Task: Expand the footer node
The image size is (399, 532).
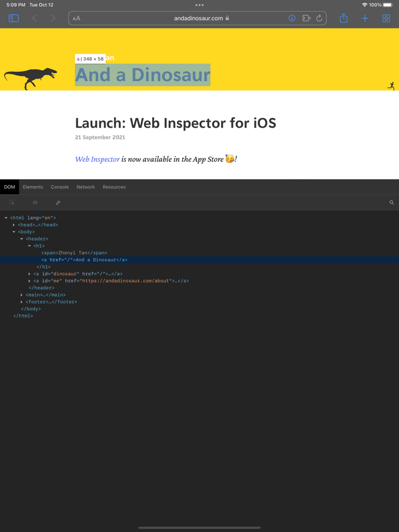Action: coord(21,302)
